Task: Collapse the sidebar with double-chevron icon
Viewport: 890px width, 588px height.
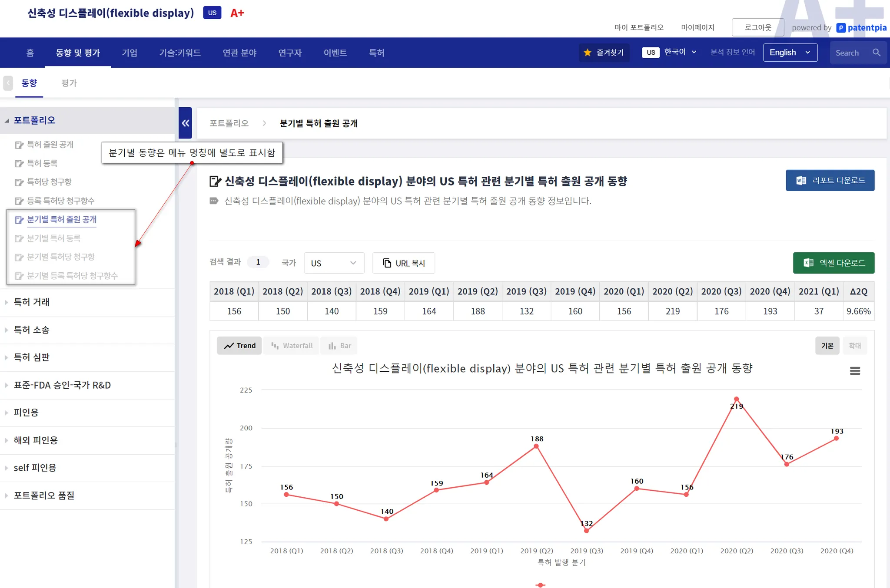Action: (x=186, y=123)
